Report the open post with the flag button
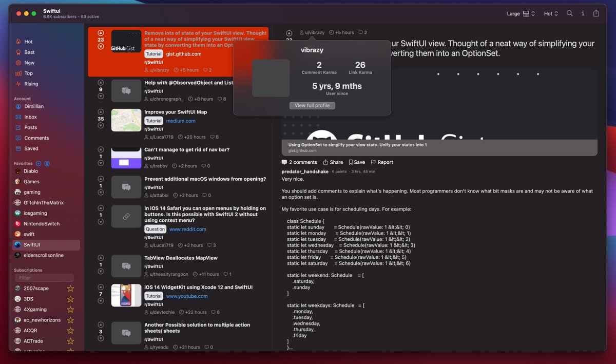The image size is (616, 364). pos(382,162)
